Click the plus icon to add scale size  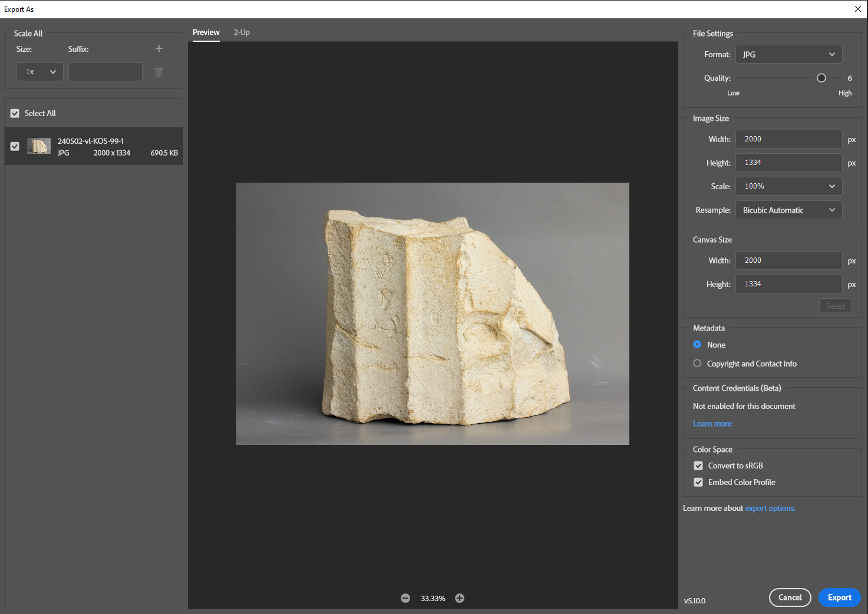coord(159,48)
